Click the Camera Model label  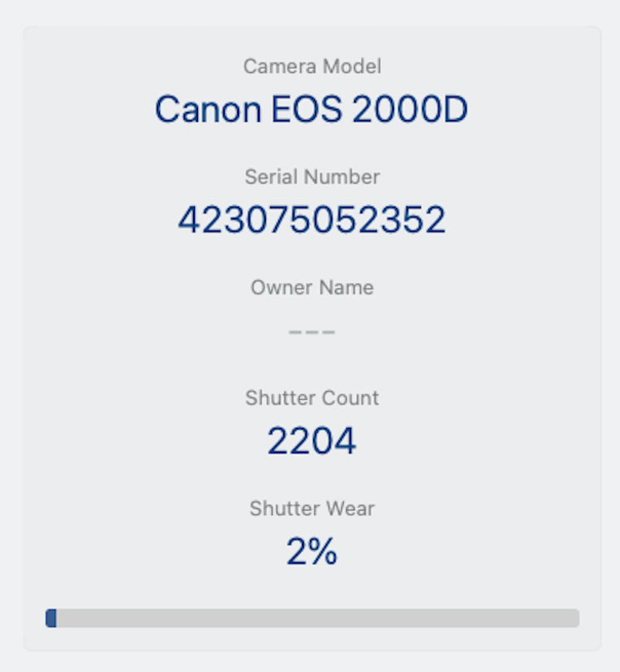312,66
